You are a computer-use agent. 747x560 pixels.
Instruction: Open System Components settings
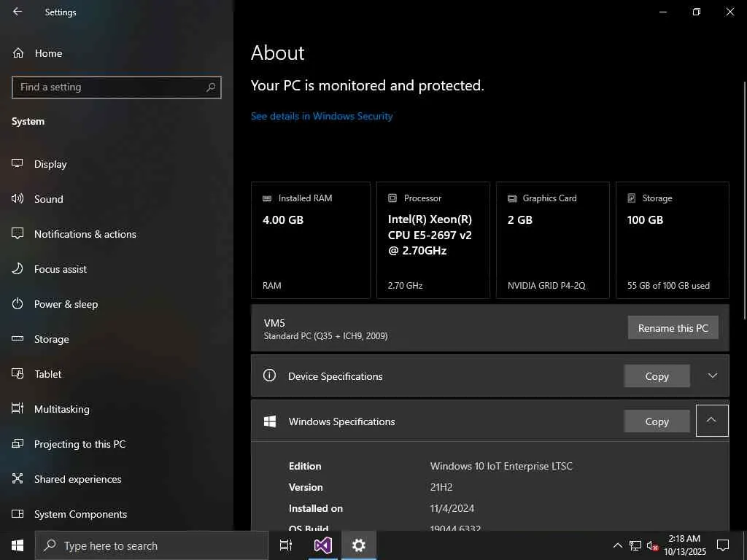point(117,514)
